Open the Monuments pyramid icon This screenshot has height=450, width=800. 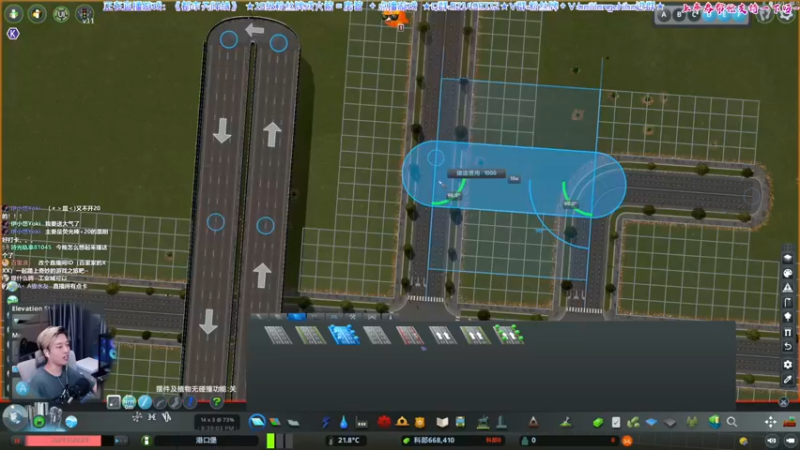pyautogui.click(x=533, y=421)
